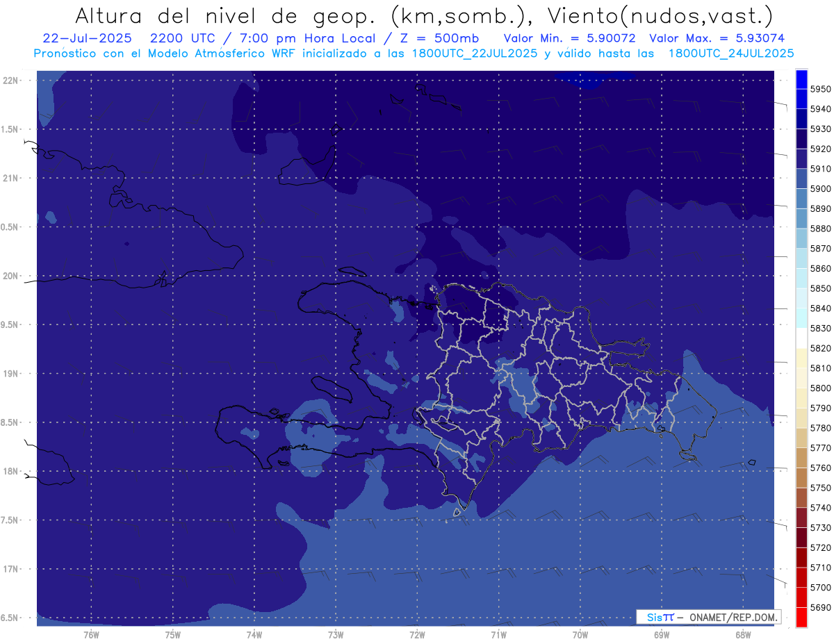Viewport: 834px width, 644px height.
Task: Pick the legend swatch between 5870 and 5880
Action: tap(801, 238)
